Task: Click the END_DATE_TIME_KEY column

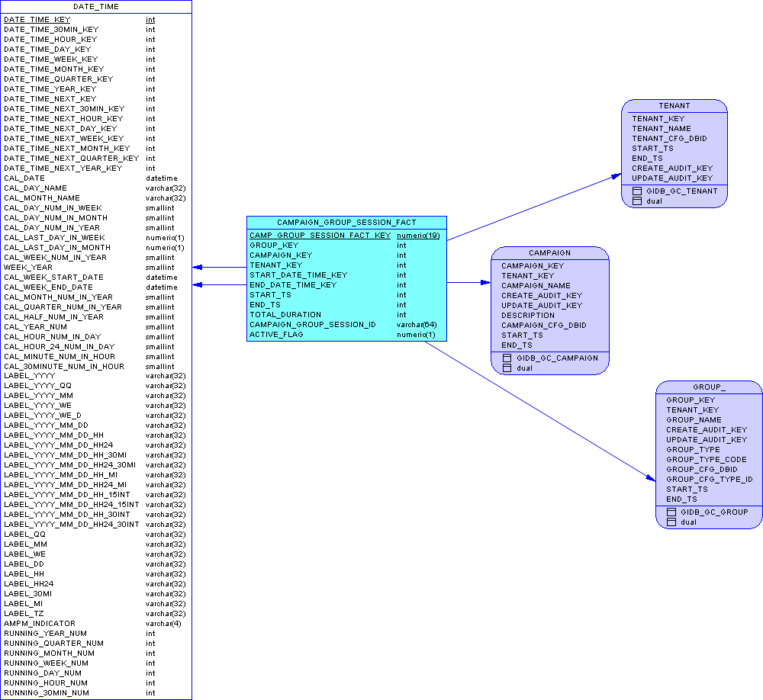Action: [293, 285]
